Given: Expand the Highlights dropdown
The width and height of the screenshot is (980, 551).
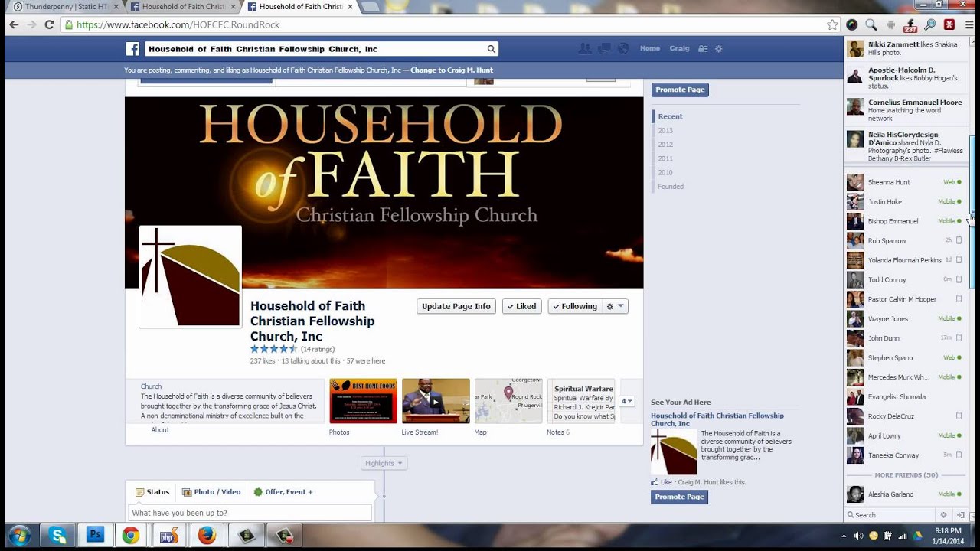Looking at the screenshot, I should tap(384, 463).
